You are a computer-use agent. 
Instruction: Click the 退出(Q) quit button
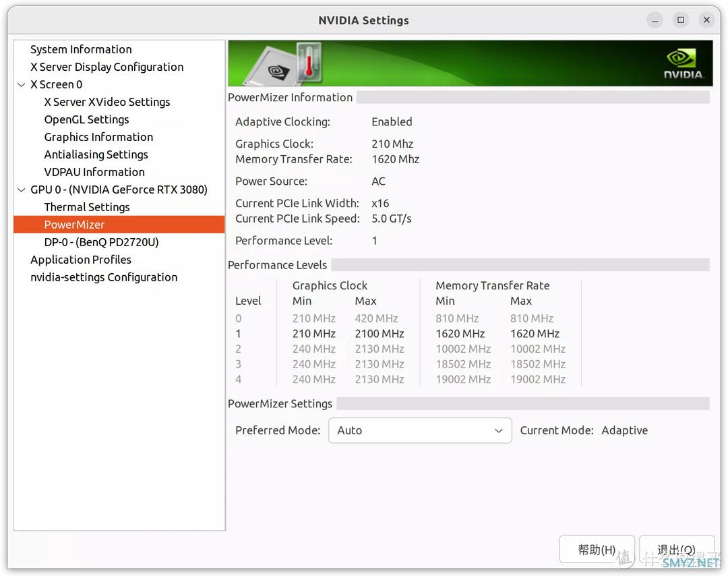pos(677,550)
